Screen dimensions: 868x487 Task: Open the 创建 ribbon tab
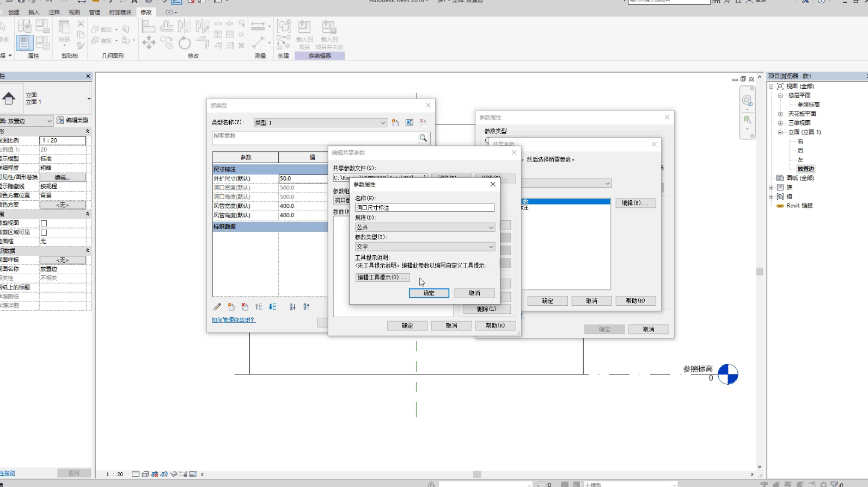click(14, 12)
